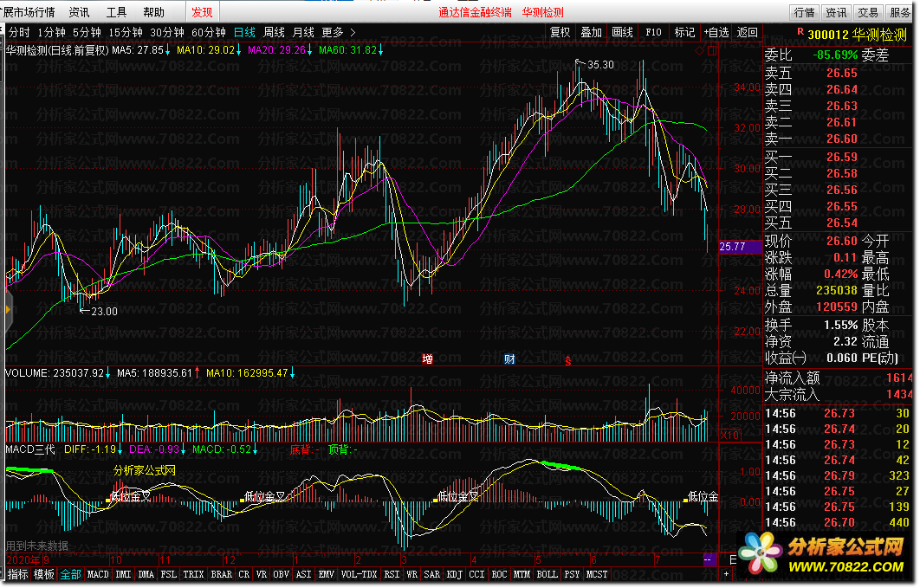Image resolution: width=920 pixels, height=588 pixels.
Task: Click the red 增 event marker on the chart
Action: [x=427, y=359]
